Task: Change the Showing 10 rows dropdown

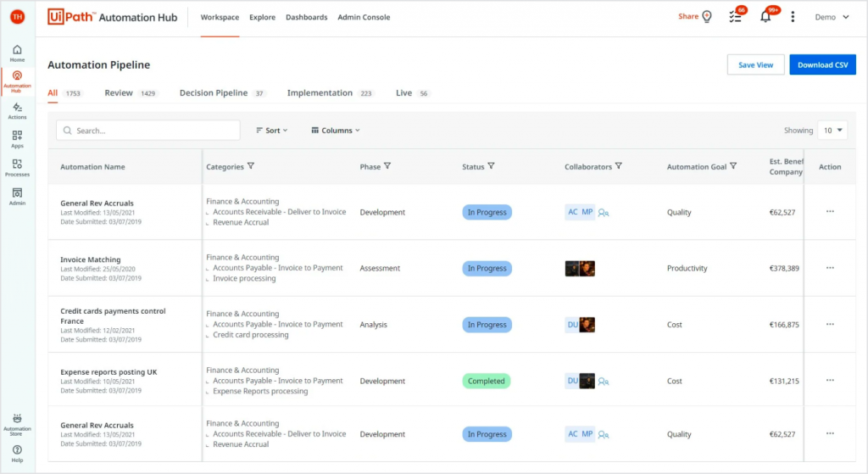Action: (x=832, y=131)
